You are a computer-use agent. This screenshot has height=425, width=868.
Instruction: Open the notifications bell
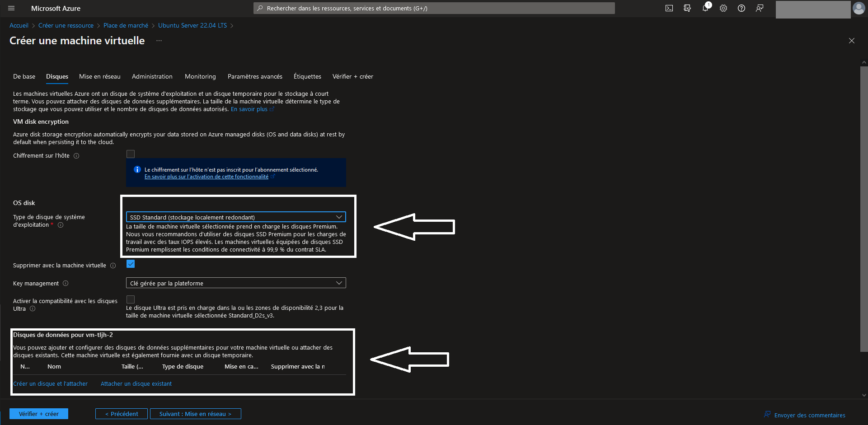705,8
